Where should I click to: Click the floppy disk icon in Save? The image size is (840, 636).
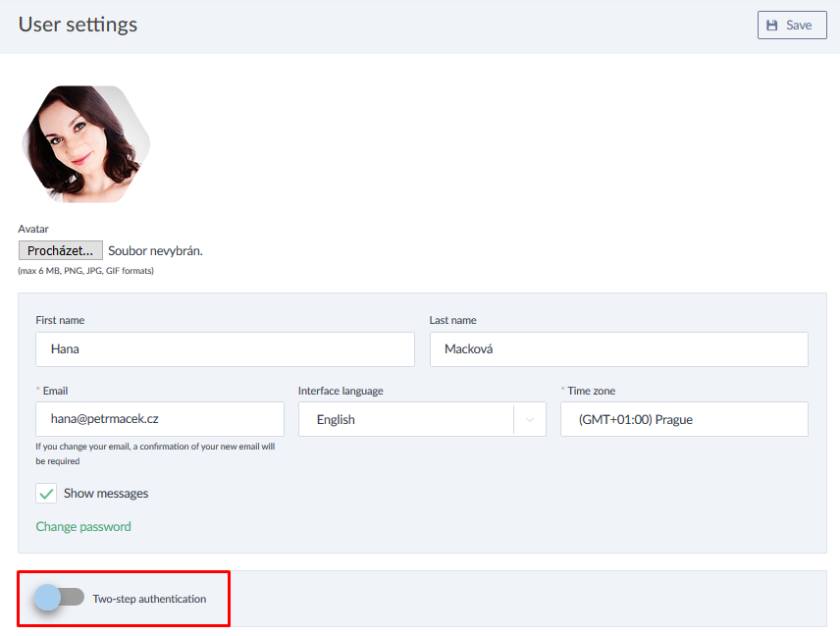772,26
